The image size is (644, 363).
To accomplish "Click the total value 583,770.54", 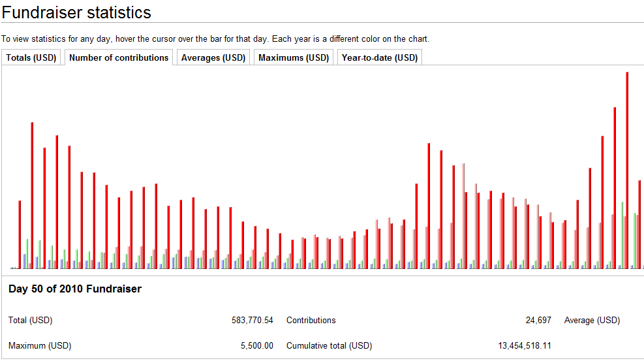I will [x=252, y=320].
